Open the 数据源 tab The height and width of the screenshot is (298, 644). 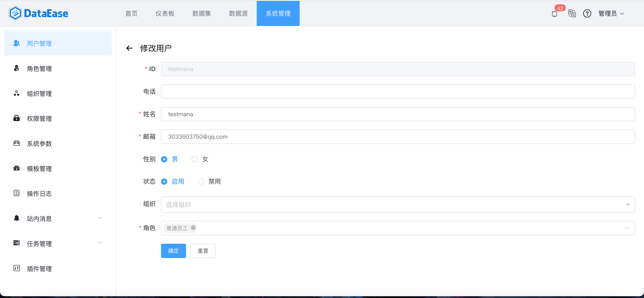coord(238,13)
